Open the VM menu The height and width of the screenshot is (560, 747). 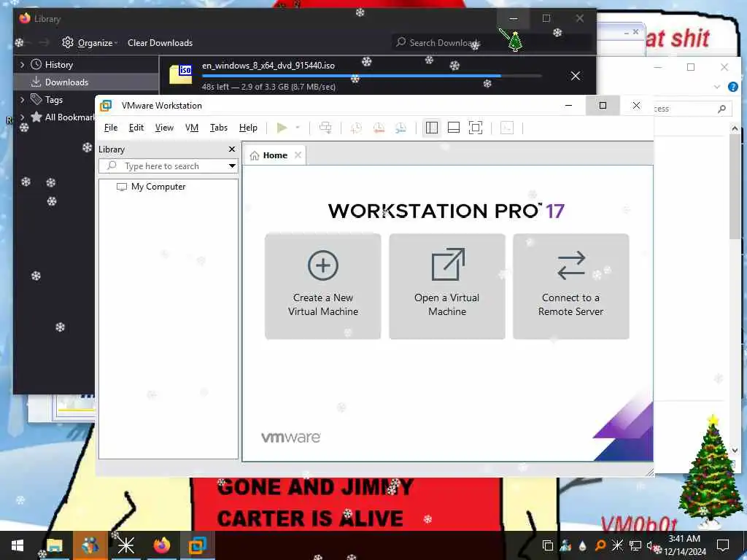point(192,128)
